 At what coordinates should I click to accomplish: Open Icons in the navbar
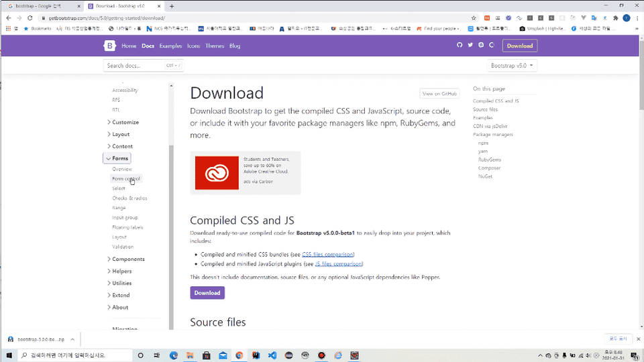[193, 46]
